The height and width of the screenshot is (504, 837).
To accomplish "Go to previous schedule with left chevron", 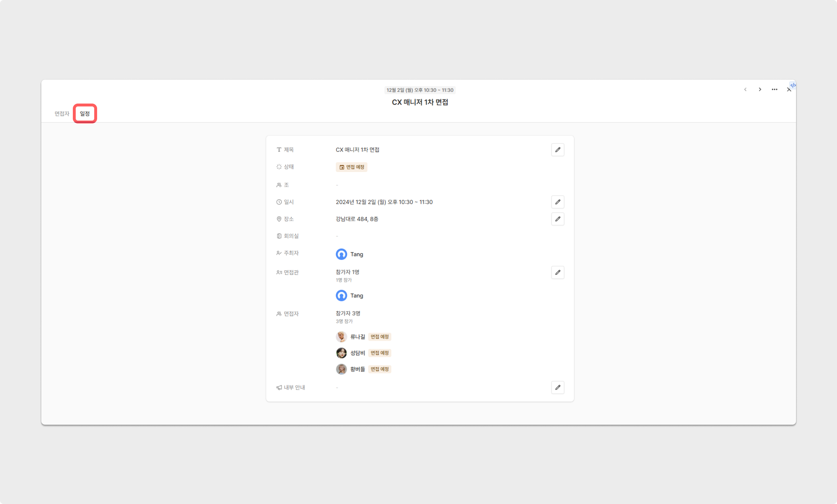I will (745, 89).
